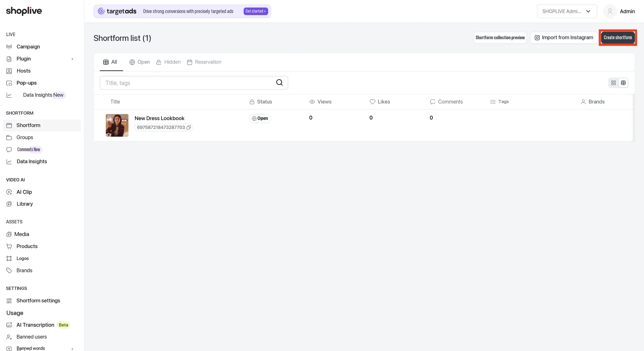Open Comments New in sidebar
Image resolution: width=644 pixels, height=351 pixels.
tap(28, 150)
